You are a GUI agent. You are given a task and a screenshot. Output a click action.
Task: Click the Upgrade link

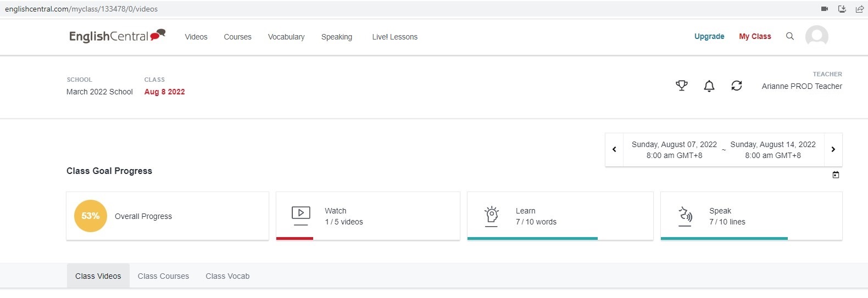coord(709,36)
